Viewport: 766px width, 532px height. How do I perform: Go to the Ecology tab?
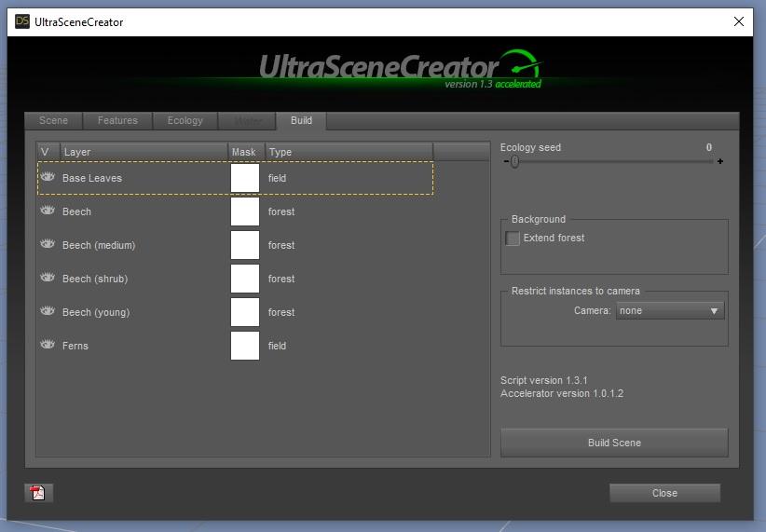click(x=185, y=121)
